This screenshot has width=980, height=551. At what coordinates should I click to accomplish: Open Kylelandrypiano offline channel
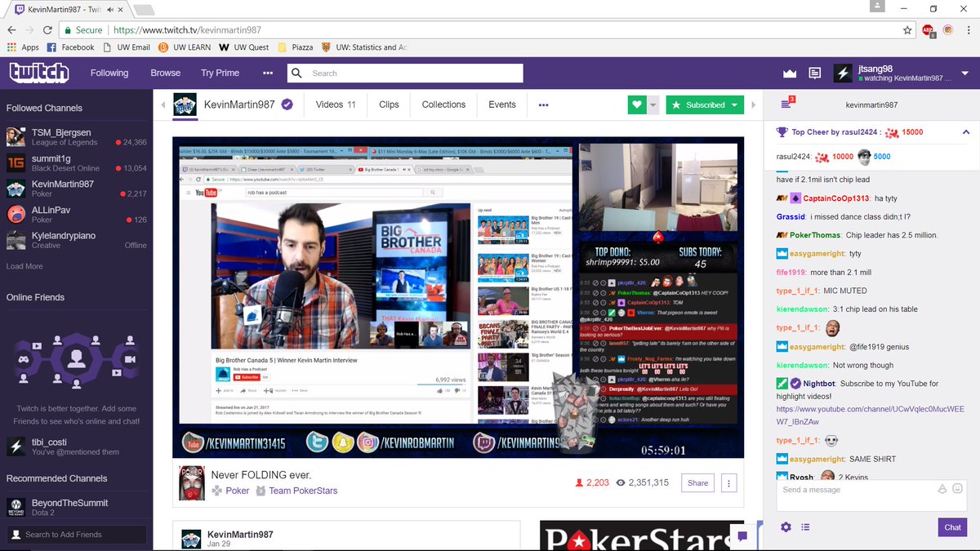(x=76, y=240)
